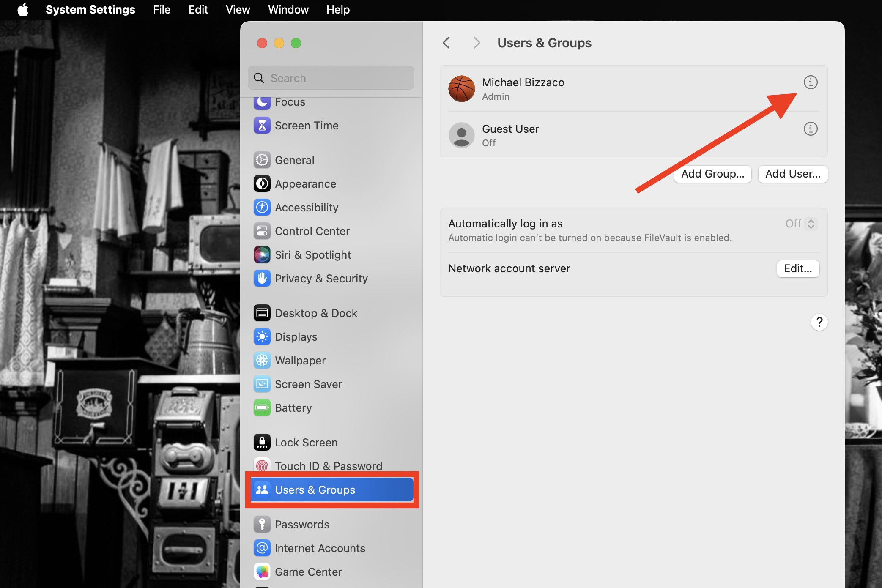Open the Passwords key icon
The image size is (882, 588).
click(262, 525)
